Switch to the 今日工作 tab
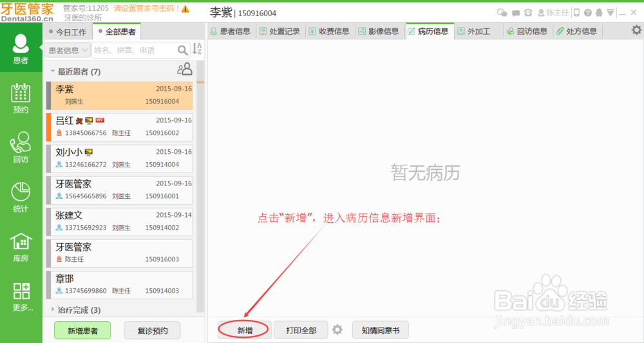Viewport: 644px width, 343px height. pyautogui.click(x=68, y=32)
